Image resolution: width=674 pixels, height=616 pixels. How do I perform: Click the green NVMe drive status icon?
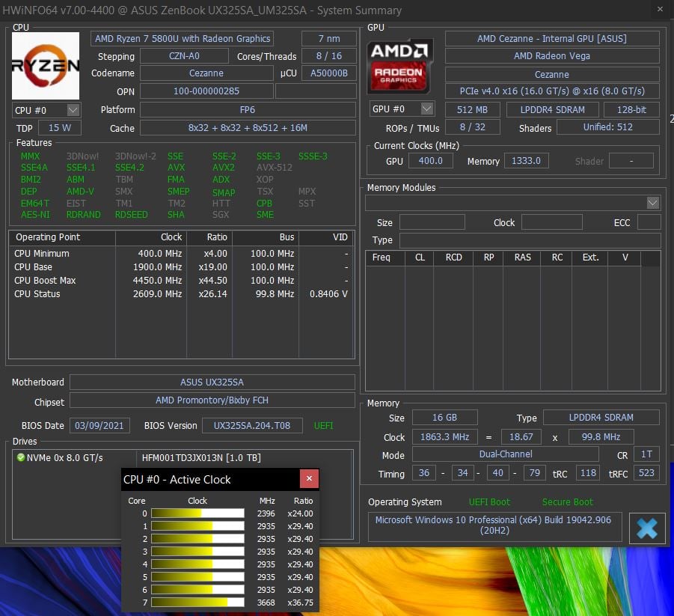[x=20, y=457]
